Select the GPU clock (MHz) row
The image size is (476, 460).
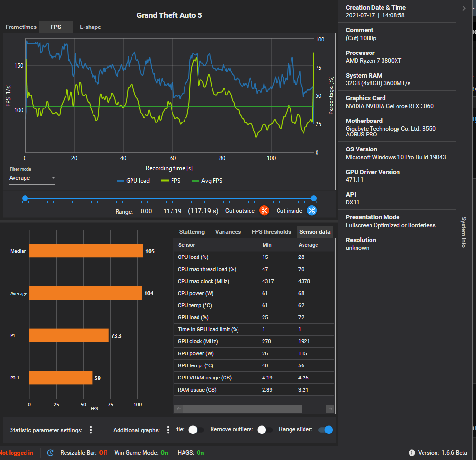(254, 341)
